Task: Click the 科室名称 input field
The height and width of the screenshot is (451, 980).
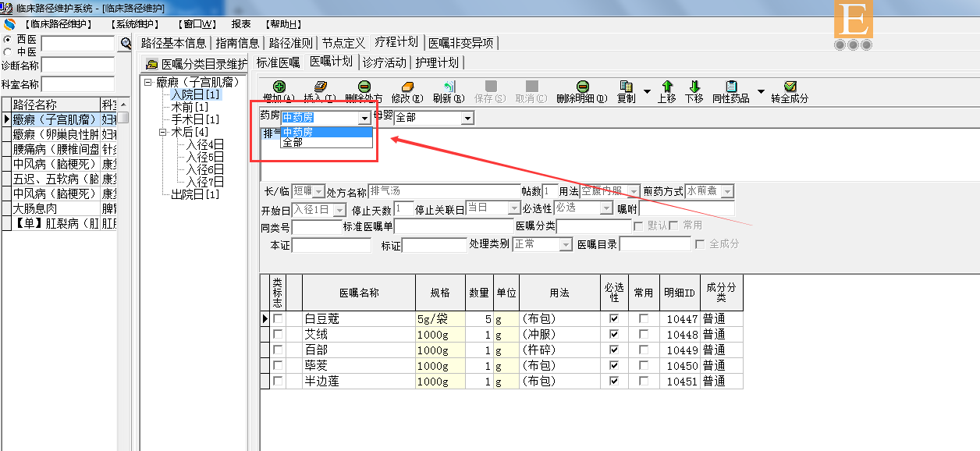Action: [77, 83]
